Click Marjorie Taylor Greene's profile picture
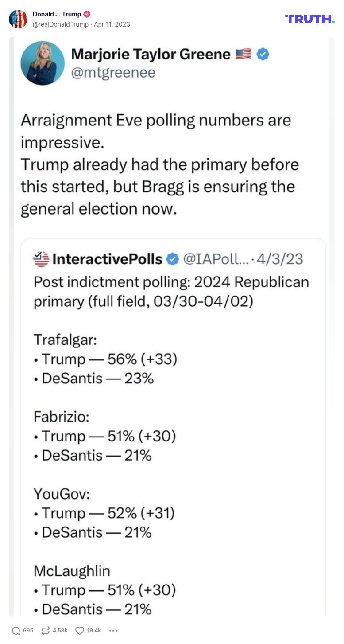 point(43,63)
